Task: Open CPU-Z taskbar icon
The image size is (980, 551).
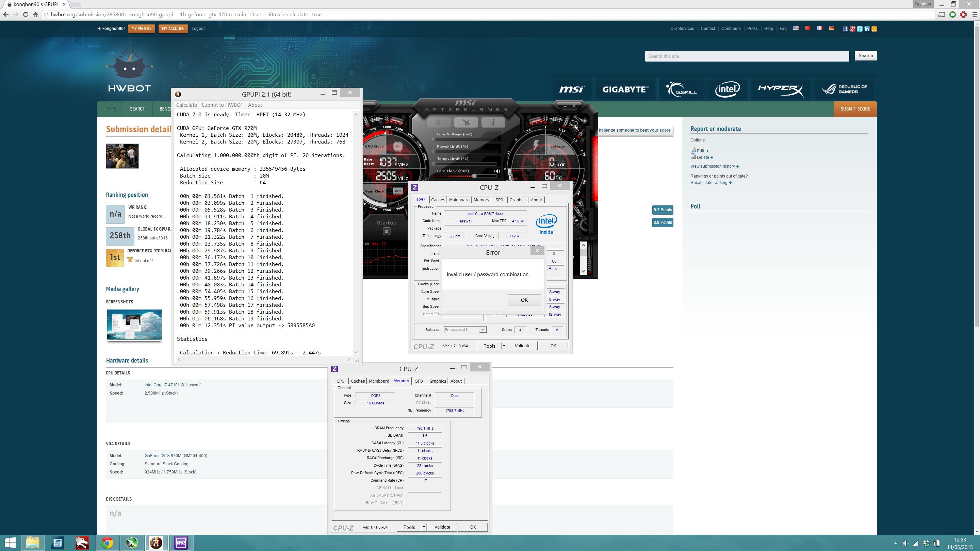Action: click(181, 542)
